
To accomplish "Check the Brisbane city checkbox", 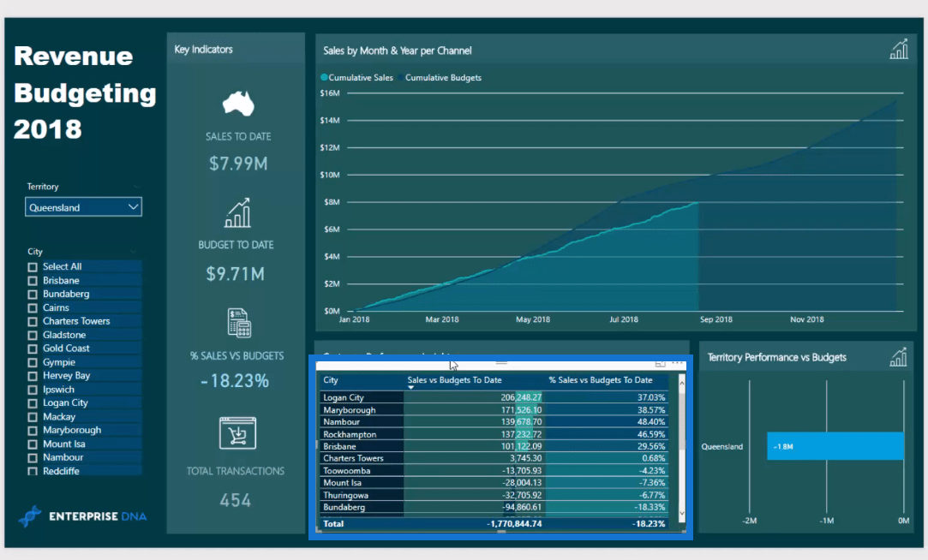I will click(33, 281).
